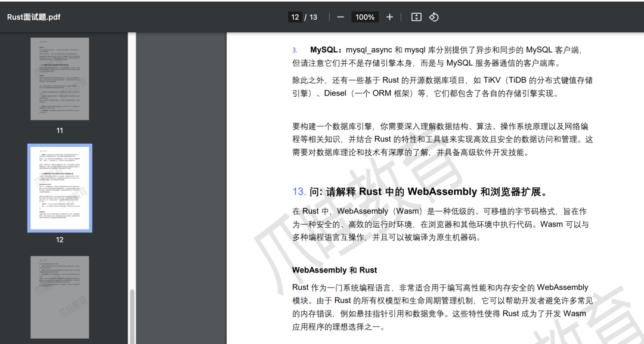Click the blue question number 13.
The width and height of the screenshot is (644, 344).
[299, 192]
